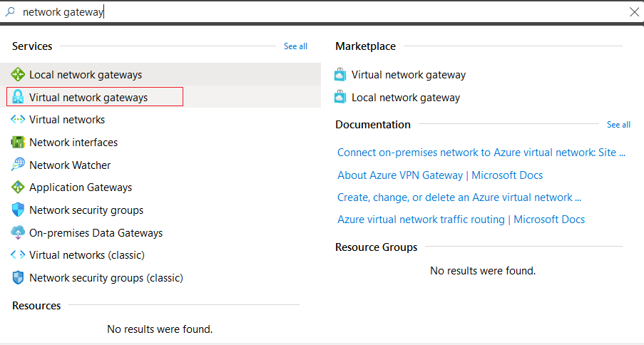Open About Azure VPN Gateway documentation link

(x=440, y=175)
